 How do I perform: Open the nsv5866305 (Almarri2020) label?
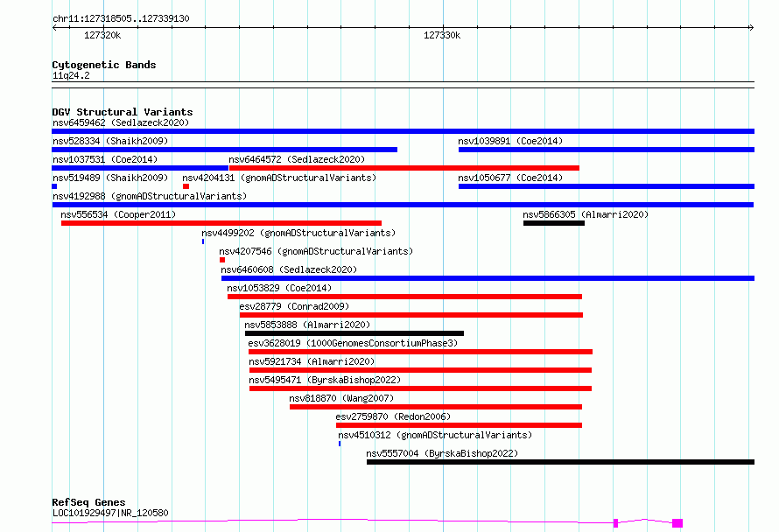click(586, 214)
